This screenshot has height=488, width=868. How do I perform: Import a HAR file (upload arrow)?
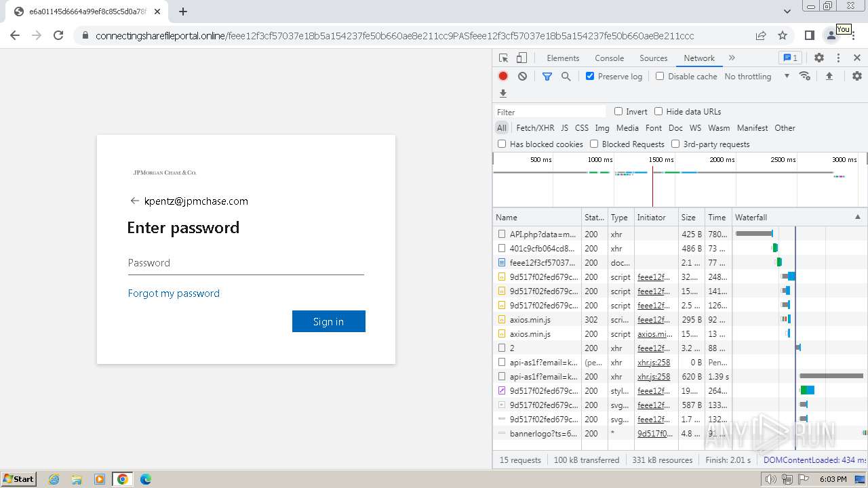(x=829, y=77)
